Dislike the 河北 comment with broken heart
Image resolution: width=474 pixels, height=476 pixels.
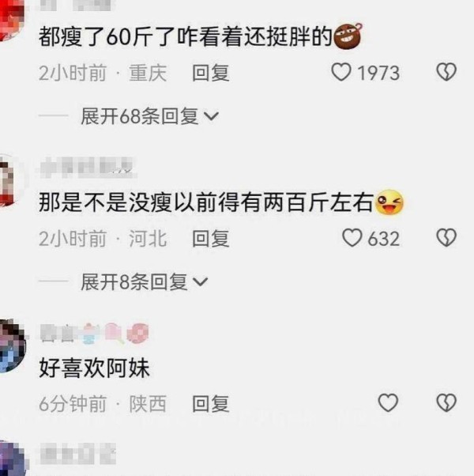pyautogui.click(x=446, y=237)
